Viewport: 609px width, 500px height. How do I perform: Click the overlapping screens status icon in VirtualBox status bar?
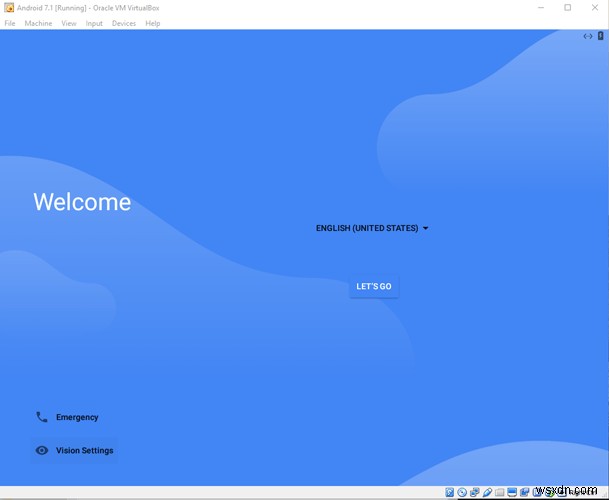point(524,492)
